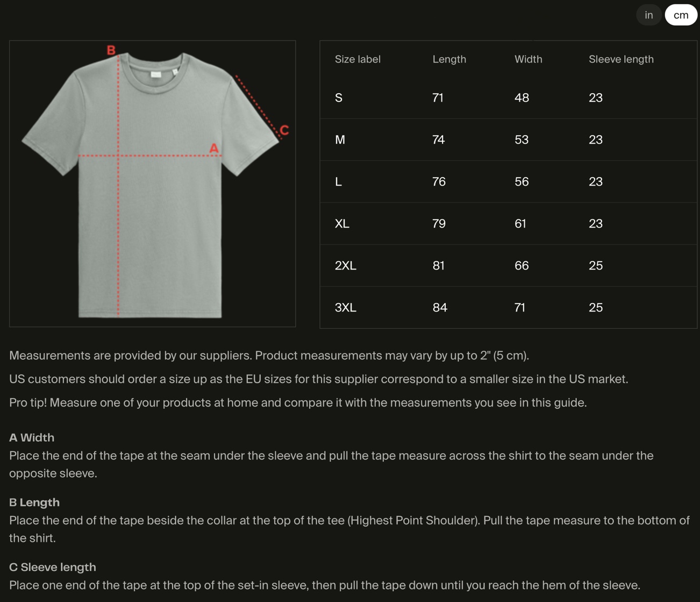This screenshot has width=700, height=602.
Task: Select the 2XL size row label
Action: pyautogui.click(x=345, y=266)
